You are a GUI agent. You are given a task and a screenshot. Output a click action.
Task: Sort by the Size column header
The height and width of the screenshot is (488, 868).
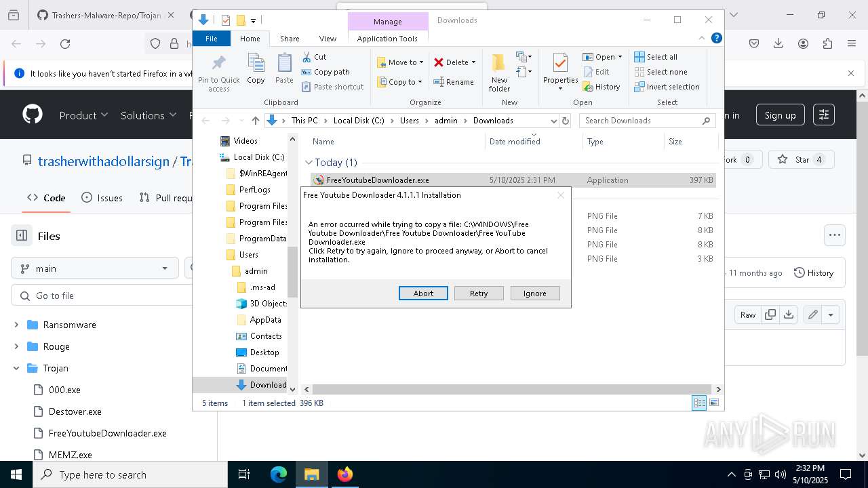[690, 142]
